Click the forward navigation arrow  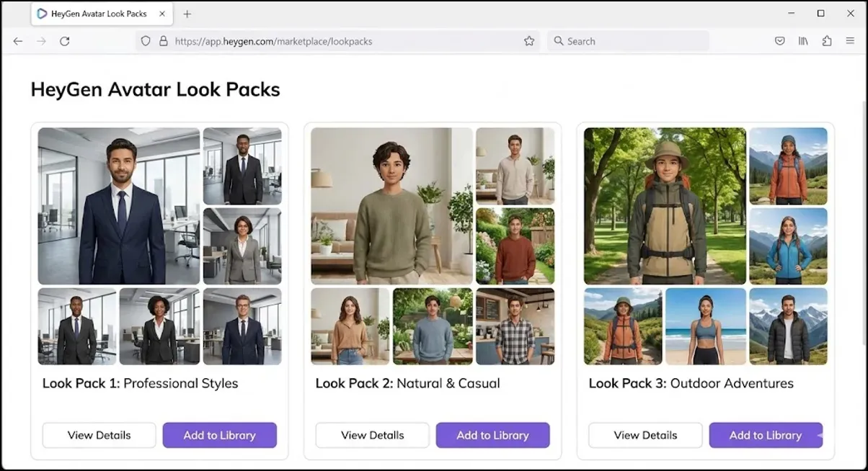coord(41,41)
